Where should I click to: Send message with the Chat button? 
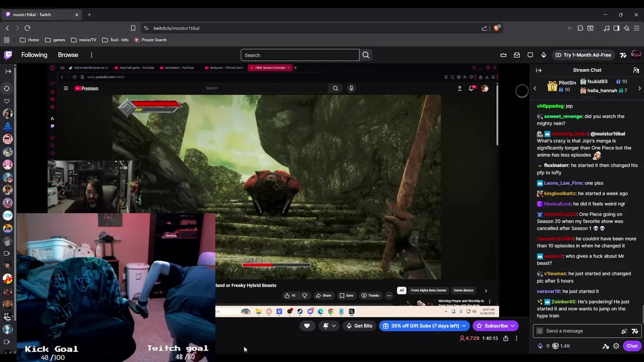632,346
